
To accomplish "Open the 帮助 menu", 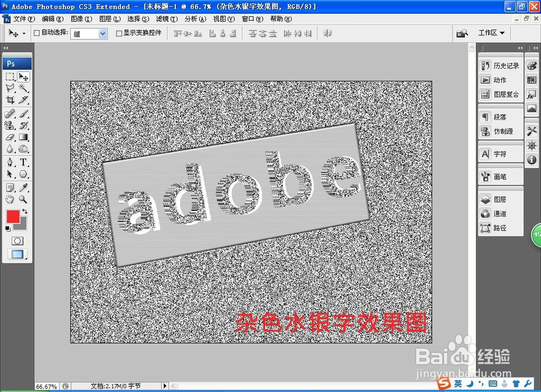I will point(281,19).
